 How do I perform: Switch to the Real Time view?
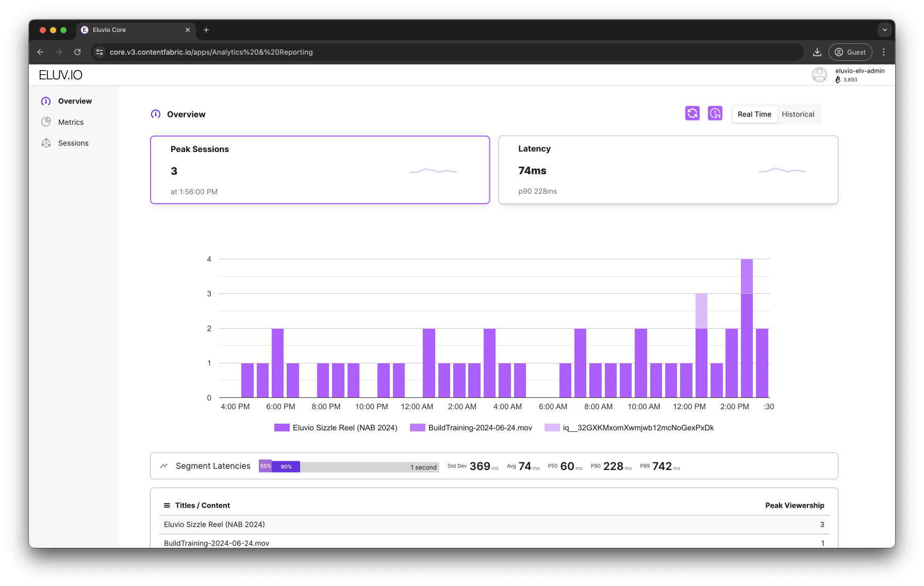pos(754,114)
